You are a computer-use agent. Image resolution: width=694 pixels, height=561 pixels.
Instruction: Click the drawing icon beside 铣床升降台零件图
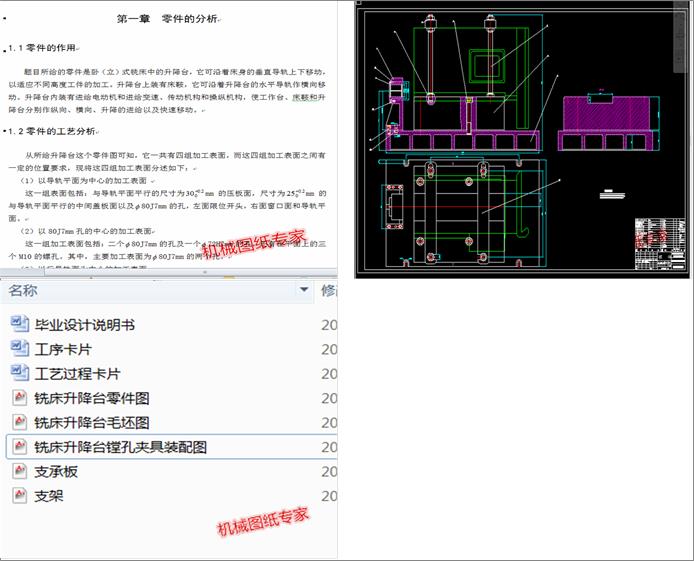[19, 398]
